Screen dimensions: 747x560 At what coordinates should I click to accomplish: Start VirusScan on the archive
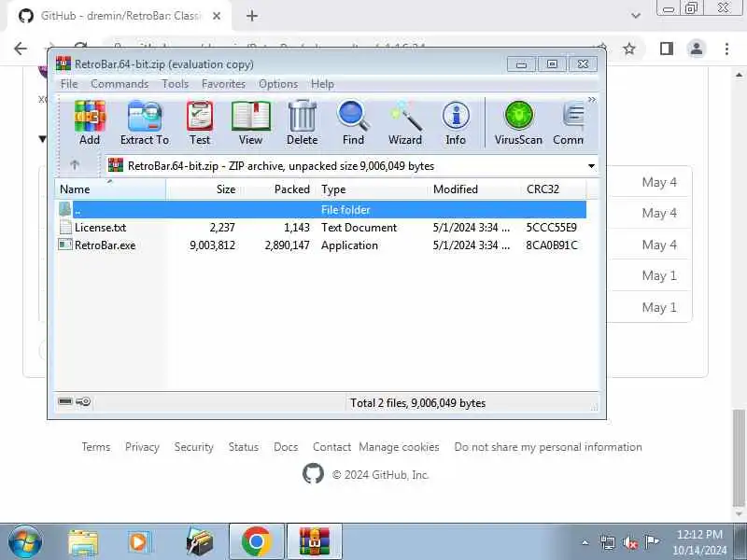click(518, 123)
